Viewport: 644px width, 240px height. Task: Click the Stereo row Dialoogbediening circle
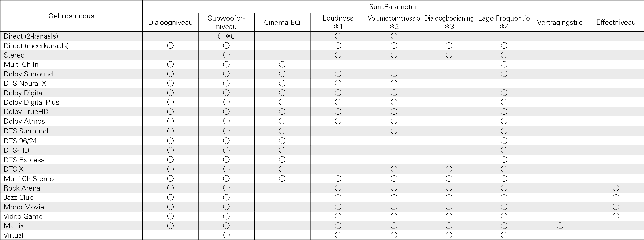(449, 55)
